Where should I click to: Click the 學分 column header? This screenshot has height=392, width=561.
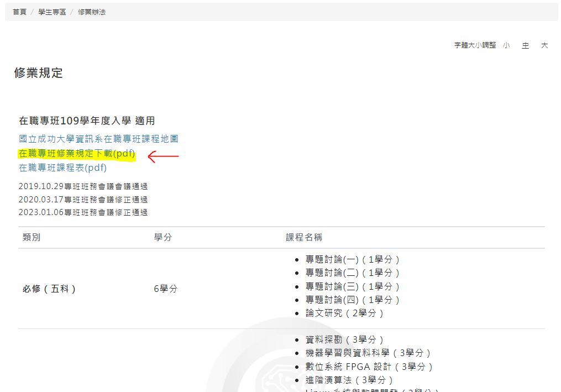pos(163,237)
